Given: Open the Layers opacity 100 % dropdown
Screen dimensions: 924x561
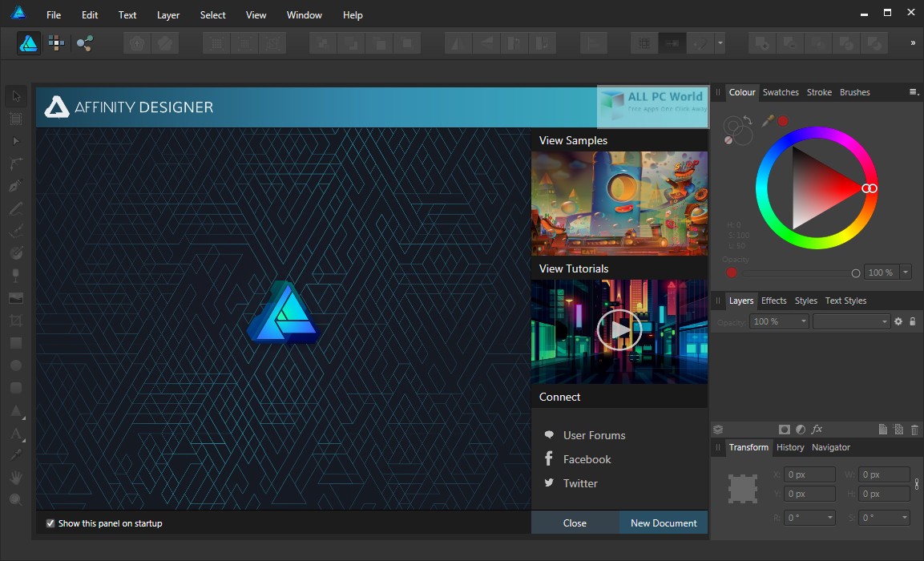Looking at the screenshot, I should [803, 321].
